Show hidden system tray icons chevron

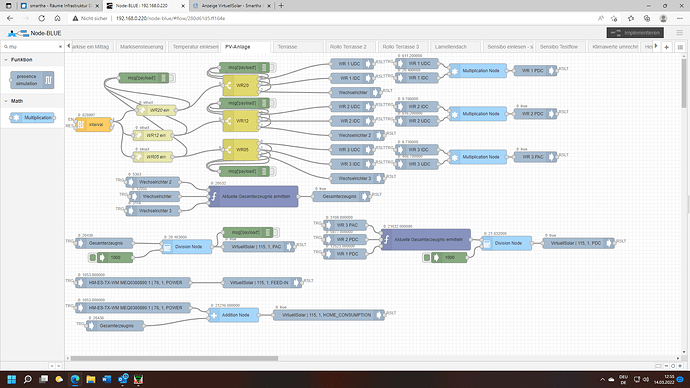tap(602, 379)
